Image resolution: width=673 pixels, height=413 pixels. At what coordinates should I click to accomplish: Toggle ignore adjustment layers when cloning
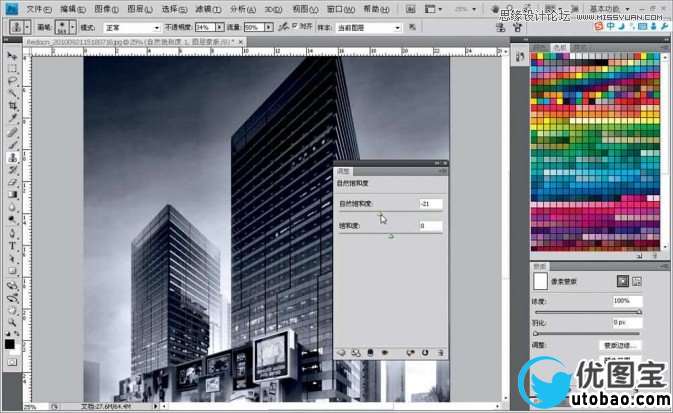click(412, 27)
